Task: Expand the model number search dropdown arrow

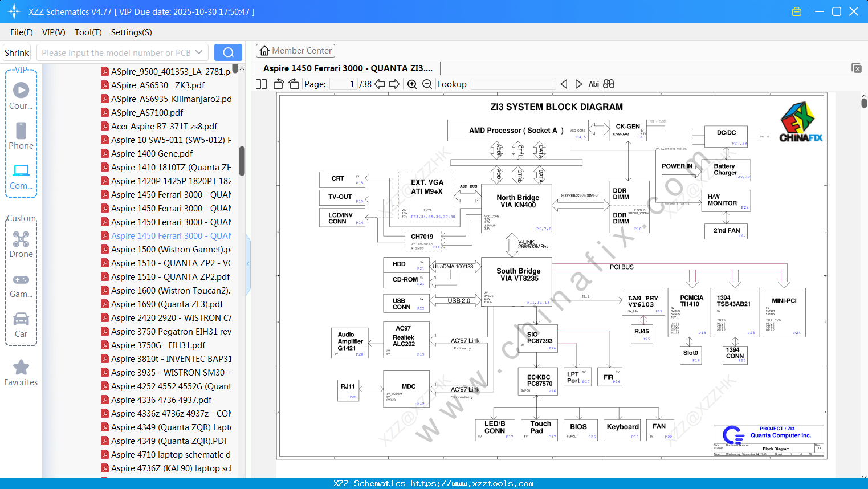Action: (x=199, y=52)
